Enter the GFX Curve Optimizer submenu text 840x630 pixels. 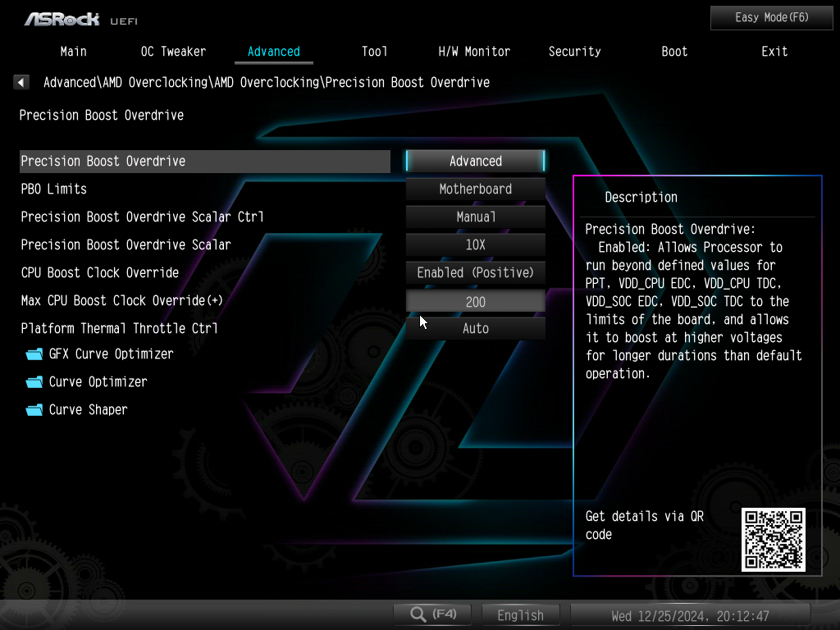[x=112, y=354]
